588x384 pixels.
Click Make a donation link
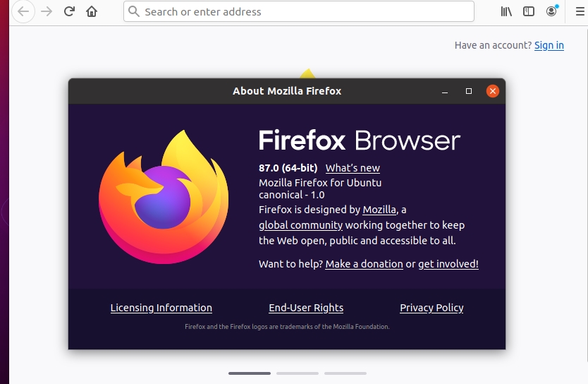click(364, 264)
